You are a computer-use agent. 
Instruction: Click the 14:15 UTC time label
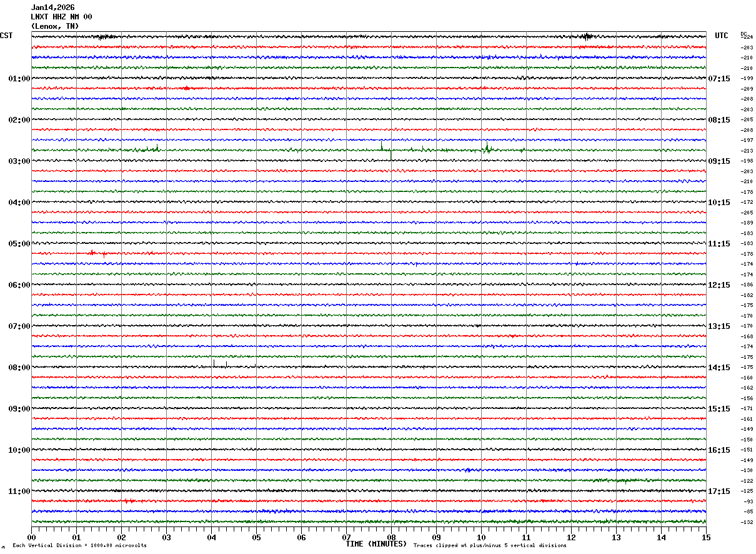(719, 368)
